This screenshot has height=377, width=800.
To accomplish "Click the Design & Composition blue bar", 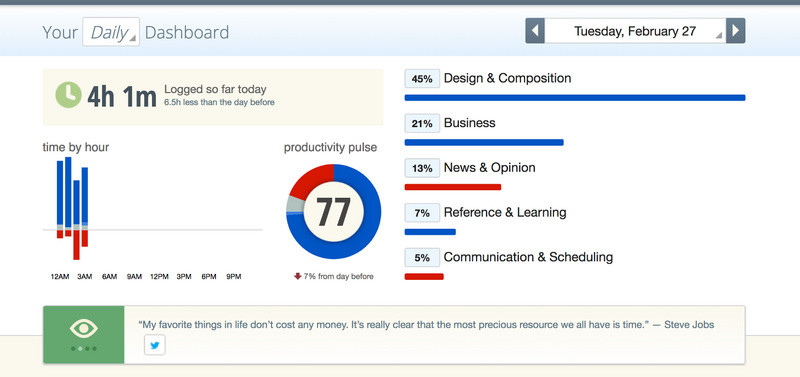I will point(575,98).
